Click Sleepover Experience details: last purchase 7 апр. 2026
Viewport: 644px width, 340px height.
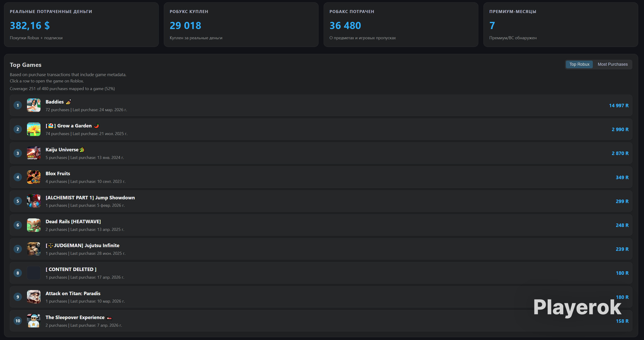coord(84,325)
